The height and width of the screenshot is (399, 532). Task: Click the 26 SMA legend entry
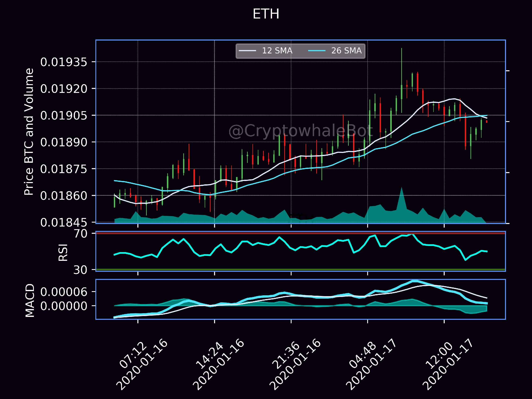[x=335, y=51]
